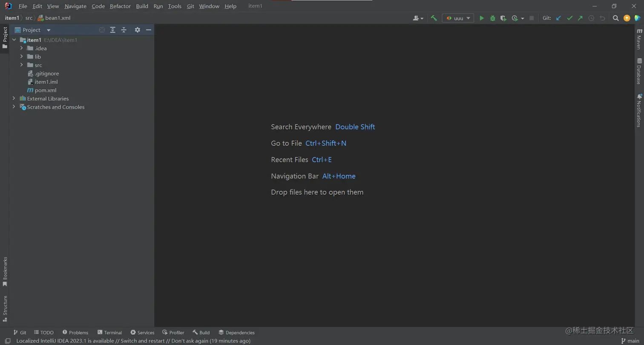Show Git history with the clock icon
Viewport: 644px width, 345px height.
click(591, 18)
